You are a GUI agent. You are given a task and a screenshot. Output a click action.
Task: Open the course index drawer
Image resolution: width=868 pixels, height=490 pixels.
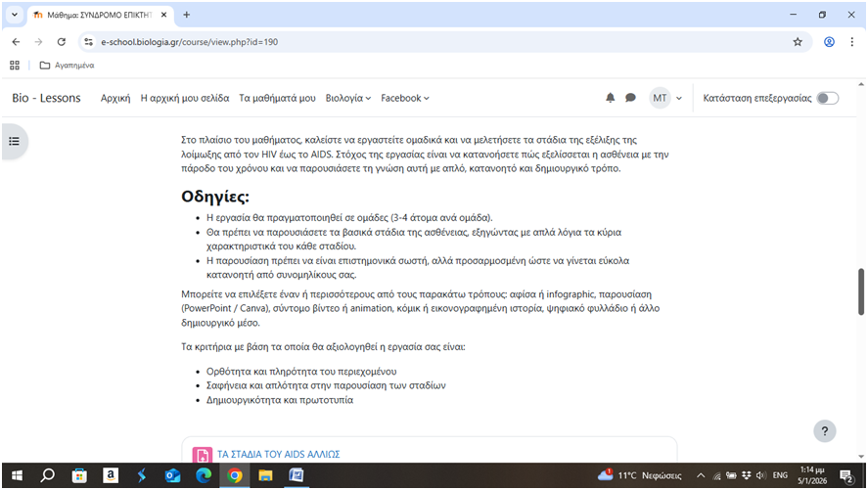(14, 141)
